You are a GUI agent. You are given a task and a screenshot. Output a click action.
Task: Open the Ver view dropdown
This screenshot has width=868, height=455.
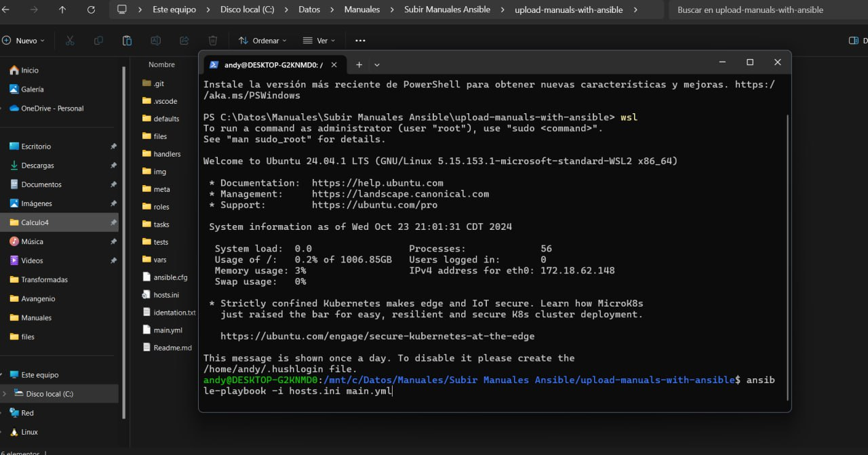(x=316, y=41)
